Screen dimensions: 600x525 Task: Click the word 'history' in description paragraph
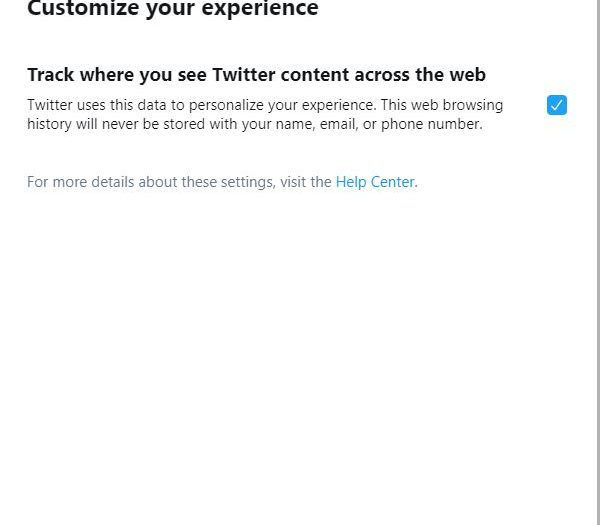pyautogui.click(x=49, y=124)
